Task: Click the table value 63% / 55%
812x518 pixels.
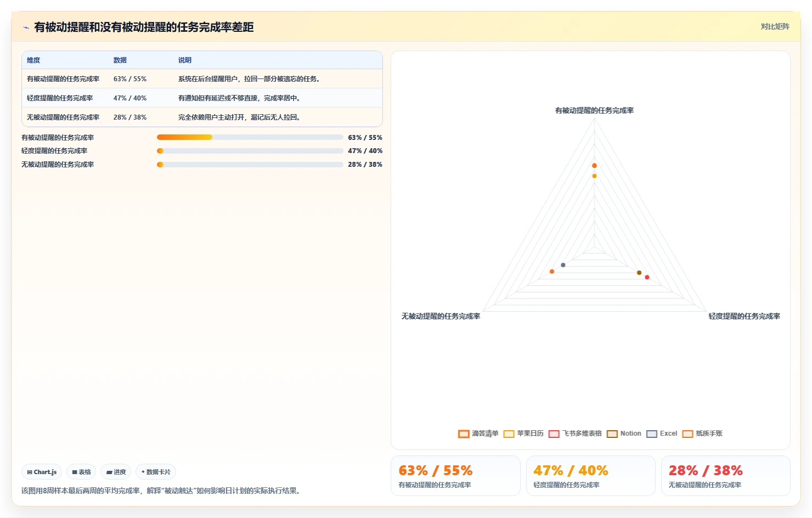Action: point(130,79)
